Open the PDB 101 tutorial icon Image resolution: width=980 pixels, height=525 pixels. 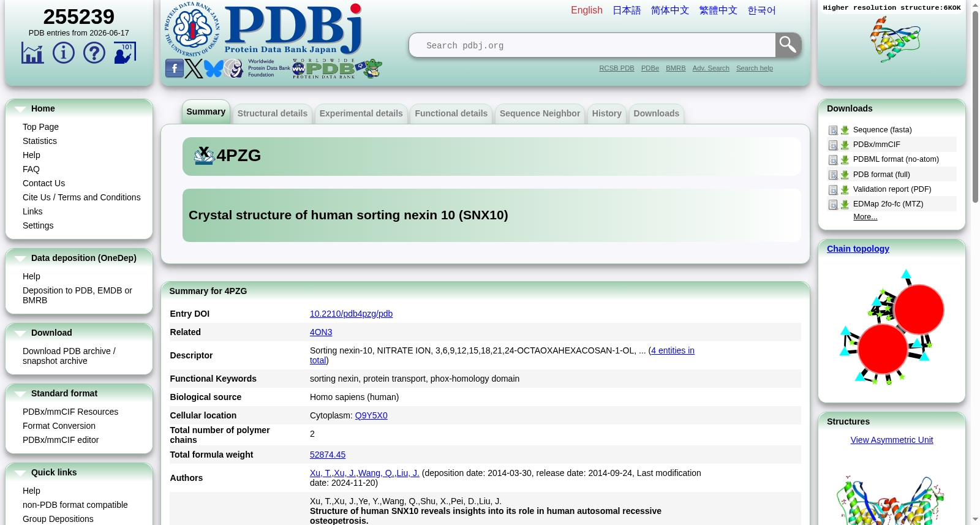coord(125,53)
